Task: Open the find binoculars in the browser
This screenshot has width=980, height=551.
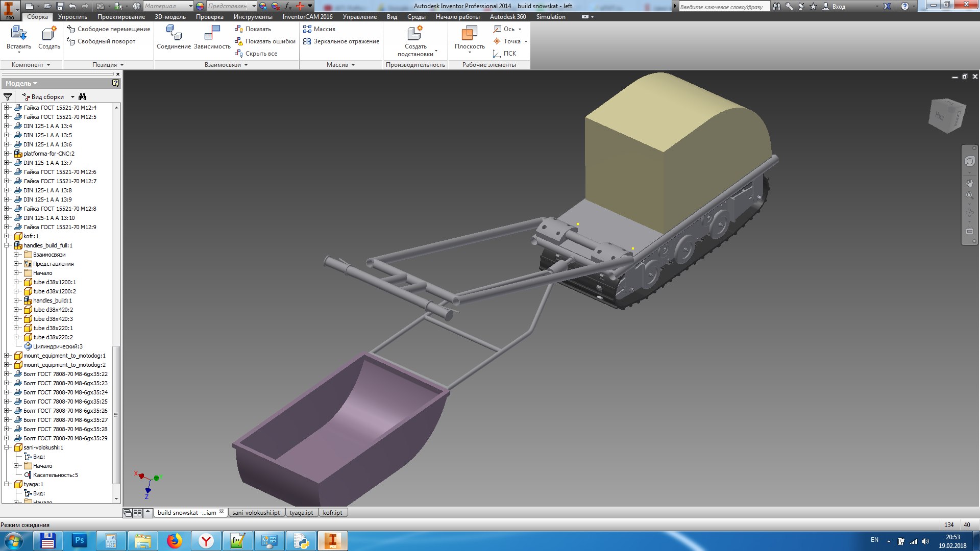Action: [x=83, y=96]
